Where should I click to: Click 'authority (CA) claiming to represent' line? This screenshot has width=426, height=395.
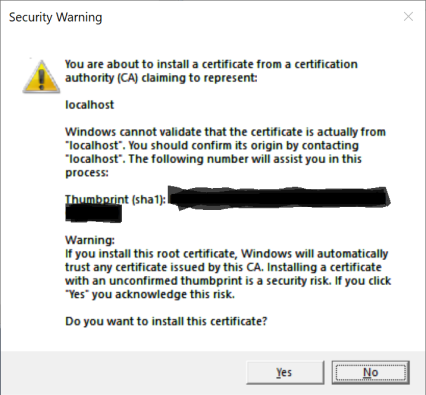(161, 78)
